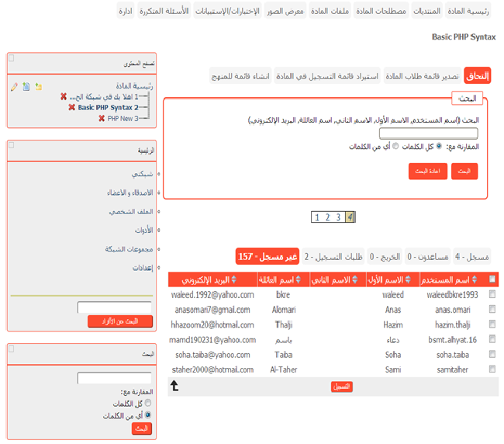
Task: Select أي من الكلمات radio in main search
Action: [395, 146]
